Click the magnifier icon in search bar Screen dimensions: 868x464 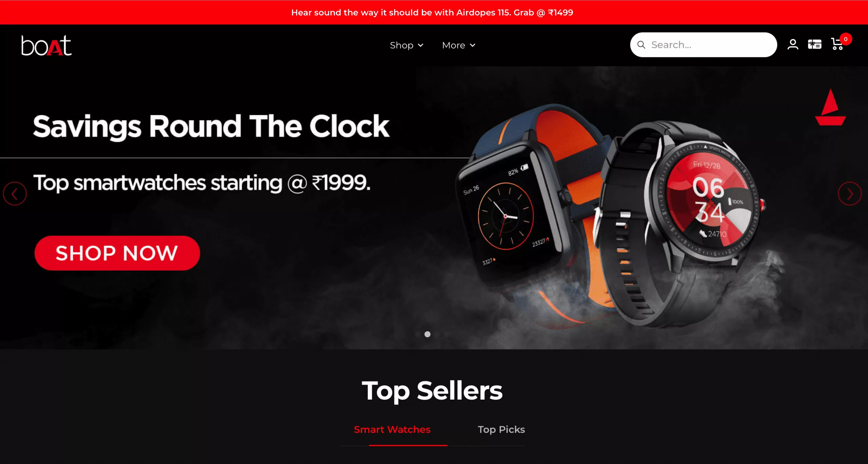641,45
